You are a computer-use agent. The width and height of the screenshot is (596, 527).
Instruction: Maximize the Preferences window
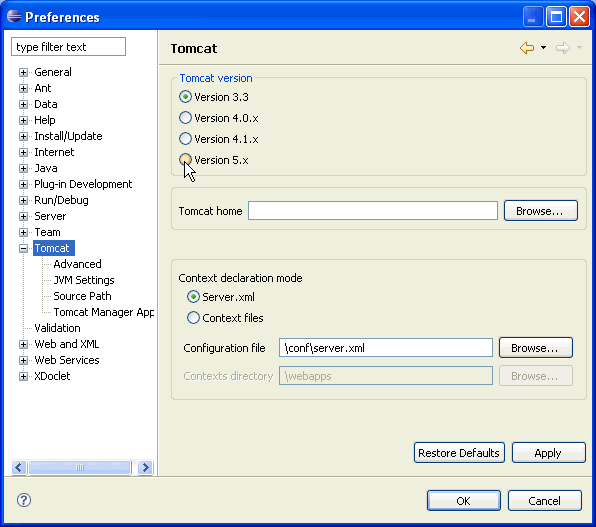pos(556,17)
